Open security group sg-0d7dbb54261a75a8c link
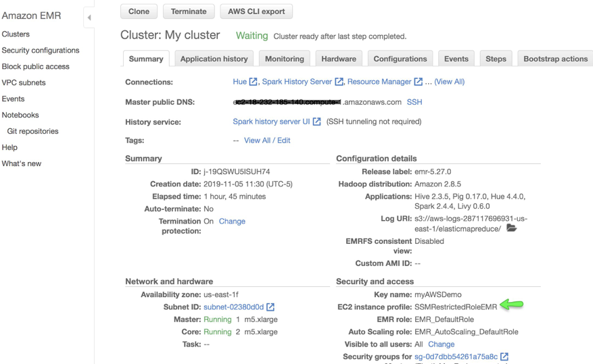 coord(456,357)
